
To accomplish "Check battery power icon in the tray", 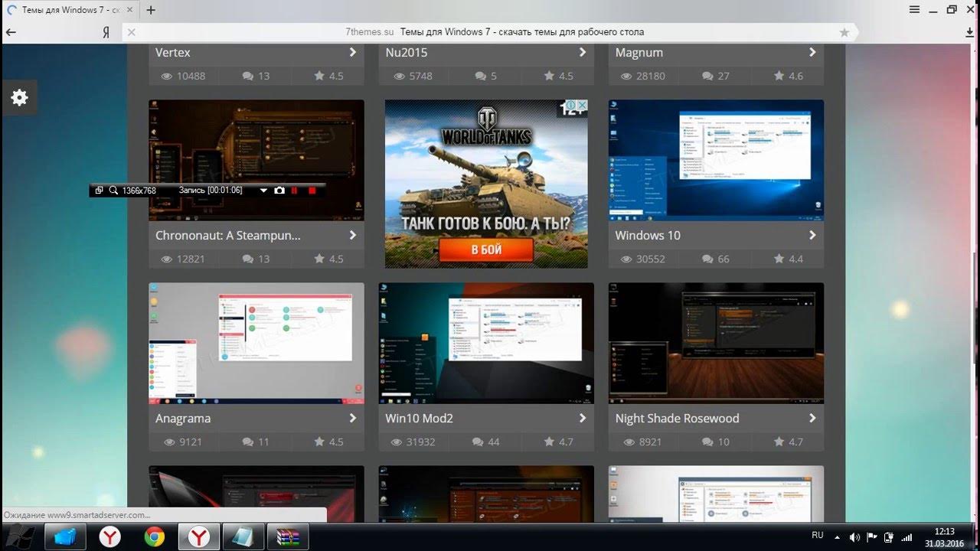I will [889, 537].
